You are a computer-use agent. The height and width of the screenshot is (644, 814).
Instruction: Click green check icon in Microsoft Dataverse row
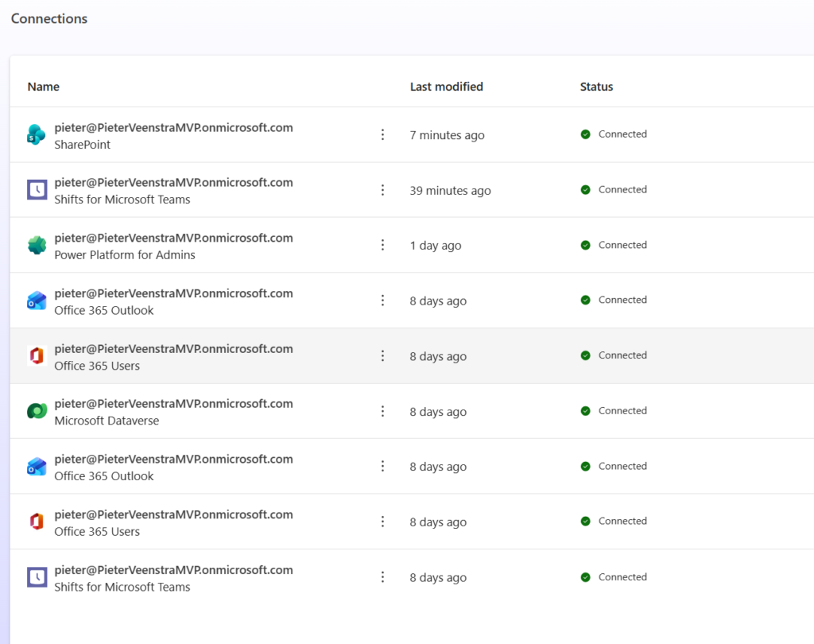coord(586,411)
